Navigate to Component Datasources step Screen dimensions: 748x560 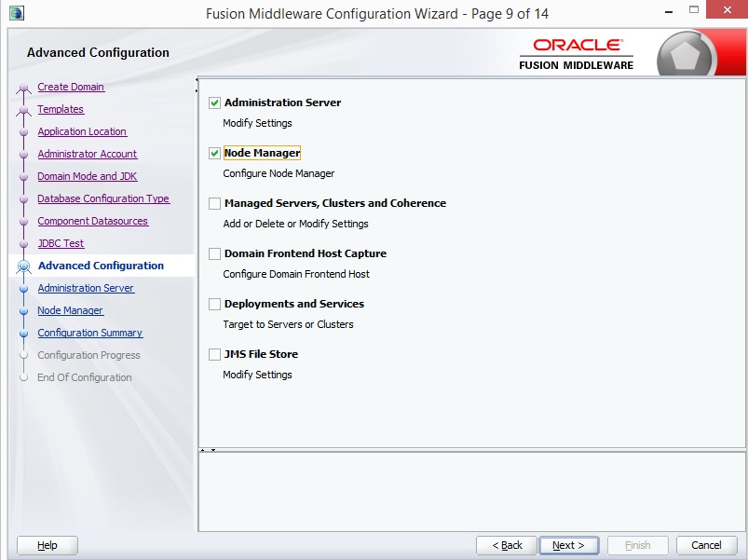[93, 221]
